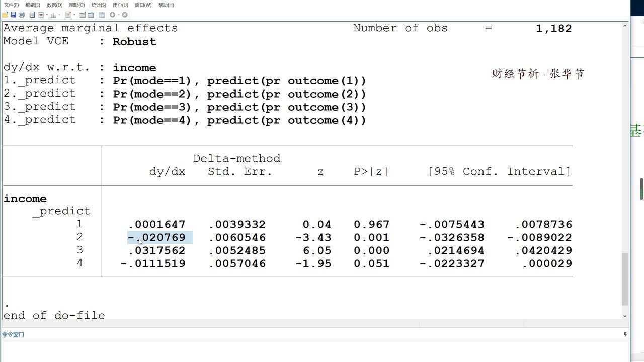
Task: Open the Variables Manager icon
Action: (102, 15)
